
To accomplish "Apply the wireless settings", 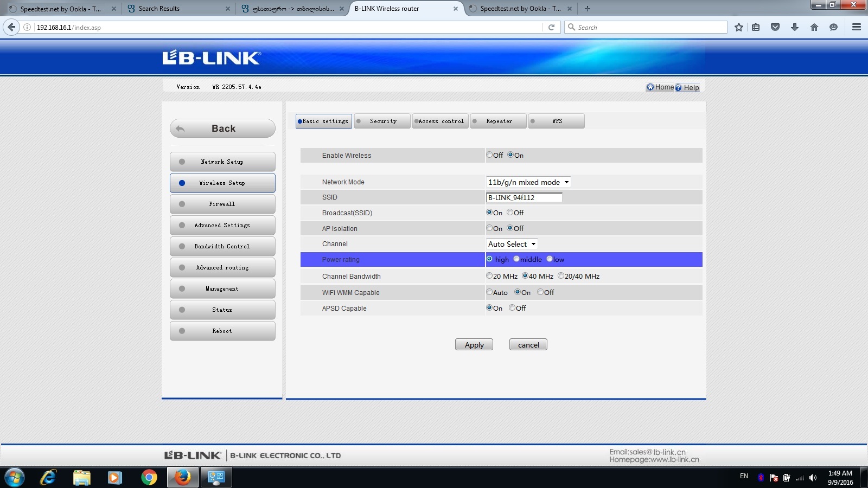I will pos(474,345).
